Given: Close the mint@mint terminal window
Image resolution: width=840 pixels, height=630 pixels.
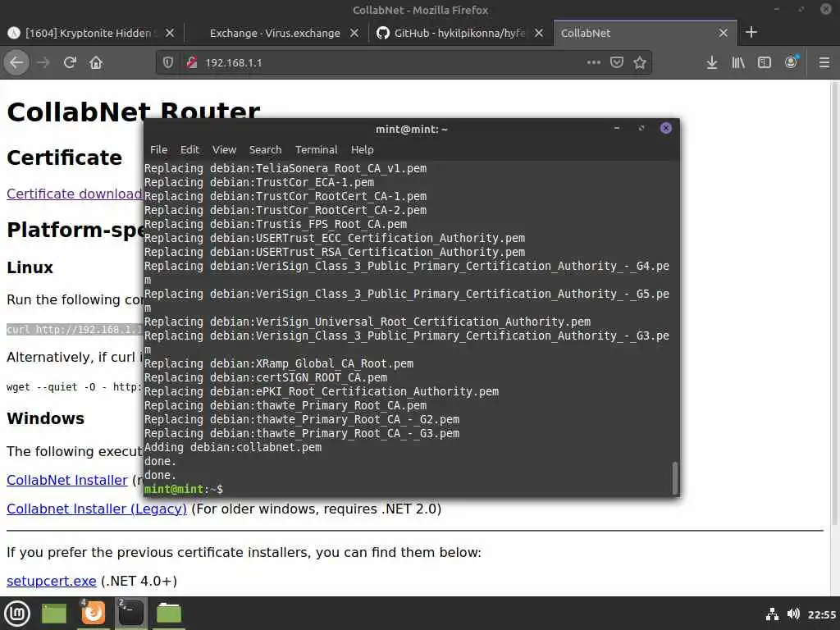Looking at the screenshot, I should tap(666, 128).
